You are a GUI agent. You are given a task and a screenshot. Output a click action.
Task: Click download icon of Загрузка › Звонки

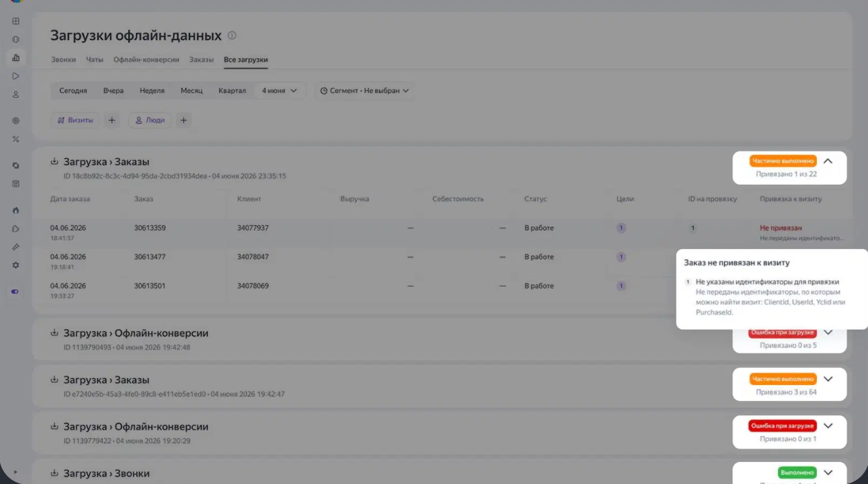(x=54, y=473)
